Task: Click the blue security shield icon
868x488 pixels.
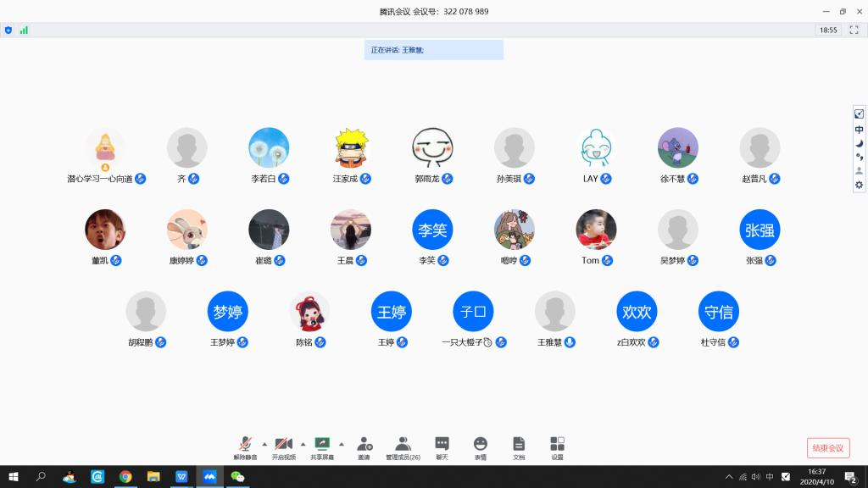Action: (x=8, y=30)
